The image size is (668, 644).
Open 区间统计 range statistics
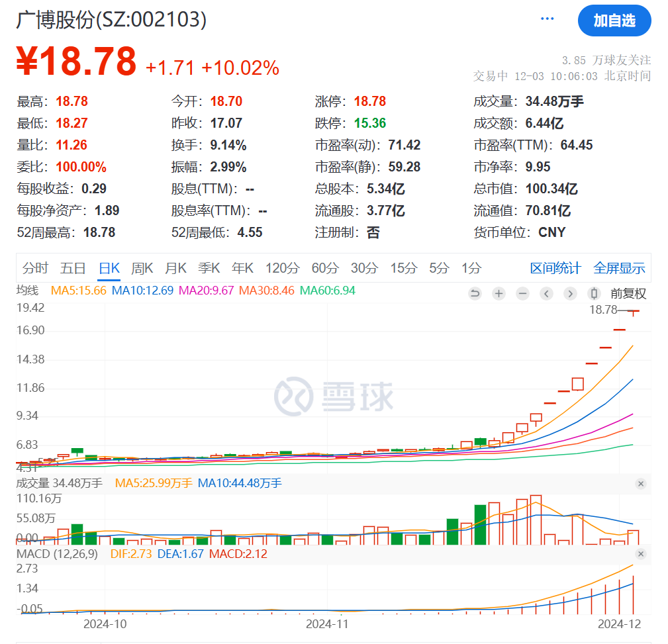click(555, 268)
